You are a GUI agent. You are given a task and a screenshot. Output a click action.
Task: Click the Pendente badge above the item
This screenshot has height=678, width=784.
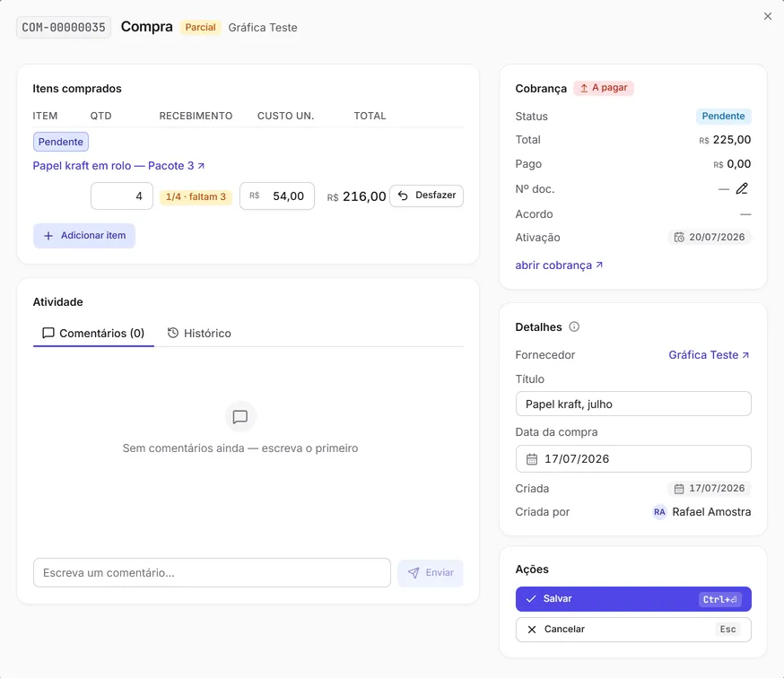pos(61,142)
